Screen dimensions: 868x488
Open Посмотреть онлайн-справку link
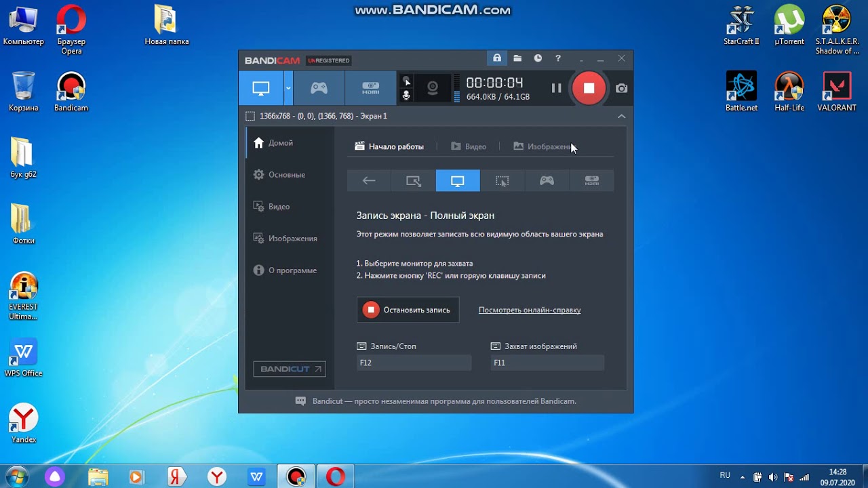click(530, 310)
